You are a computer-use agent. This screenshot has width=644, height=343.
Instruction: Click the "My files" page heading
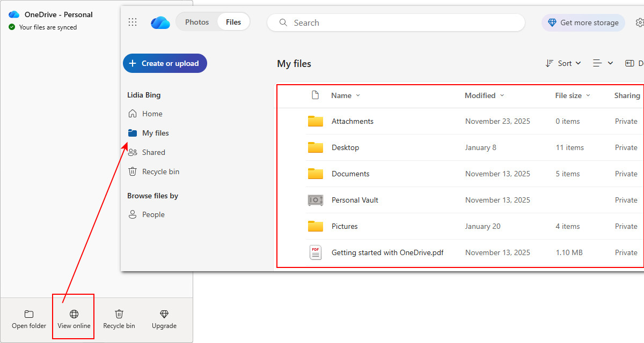pos(294,64)
